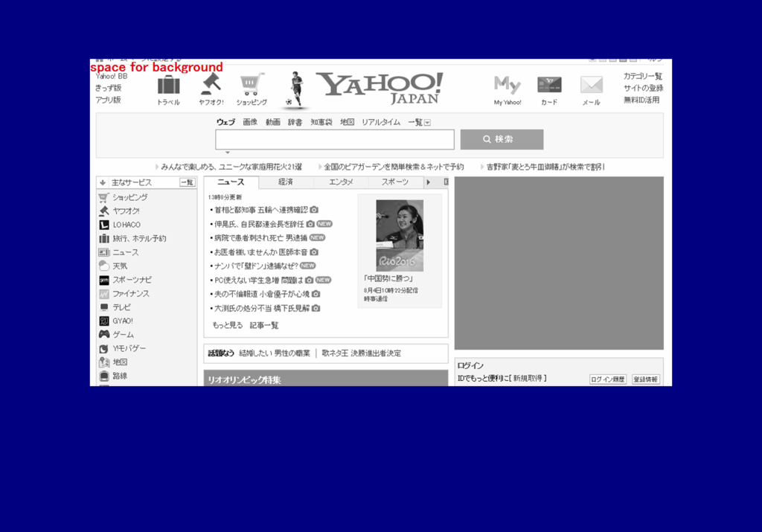This screenshot has width=762, height=532.
Task: Click camera icon beside お医者様いませんか headline
Action: [x=314, y=252]
